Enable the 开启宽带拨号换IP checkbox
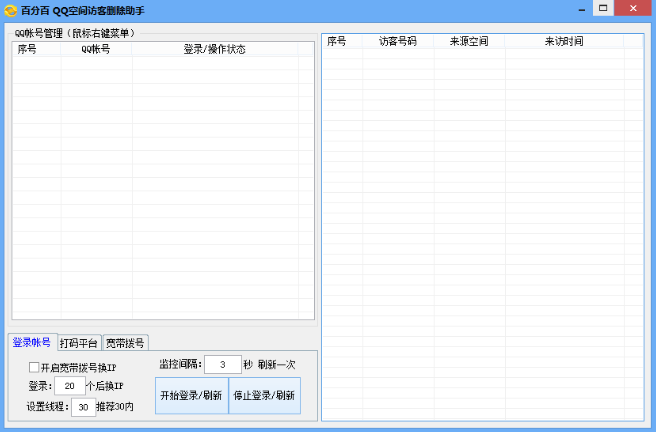 [x=34, y=367]
